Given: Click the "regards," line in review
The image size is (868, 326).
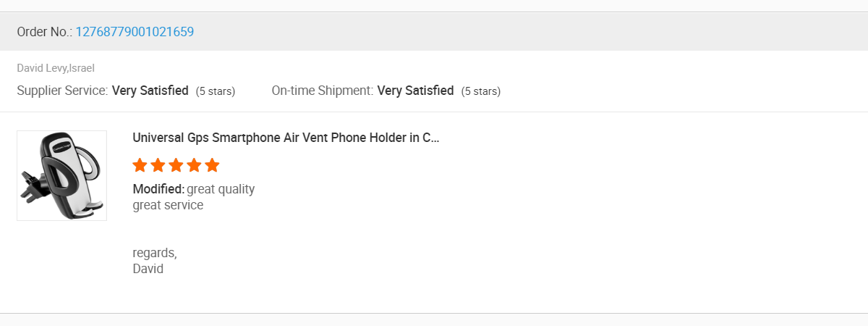Looking at the screenshot, I should point(155,253).
